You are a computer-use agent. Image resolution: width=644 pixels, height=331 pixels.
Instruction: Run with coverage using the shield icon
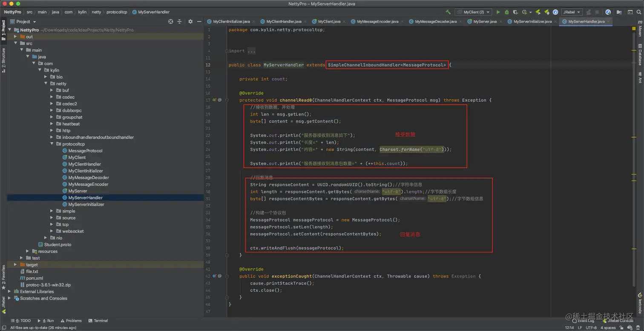click(x=515, y=12)
